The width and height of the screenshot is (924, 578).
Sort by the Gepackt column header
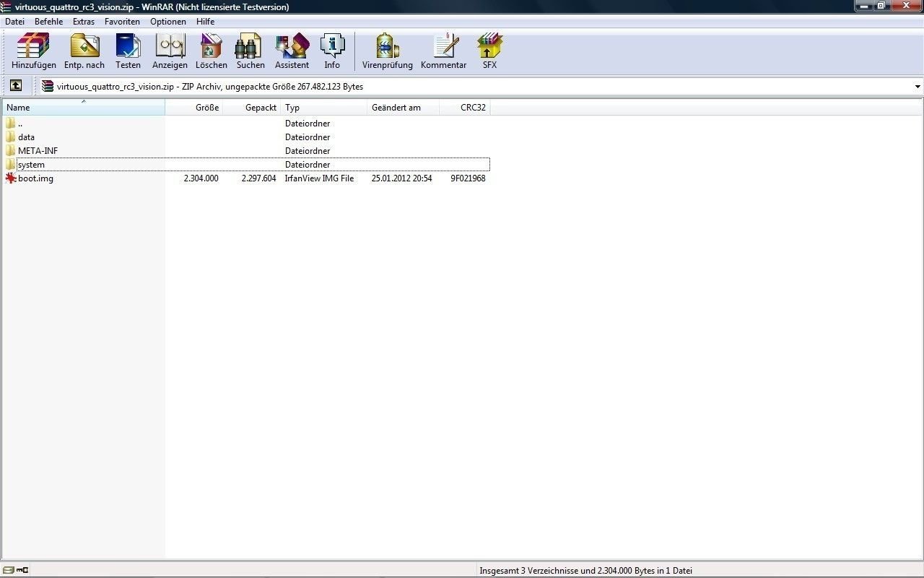pos(252,107)
